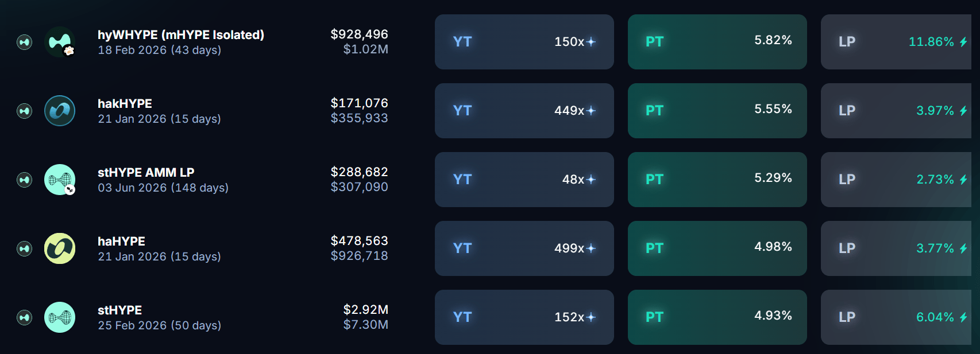Open the stHYPE AMM LP market link
Screen dimensions: 980x354
[x=146, y=173]
